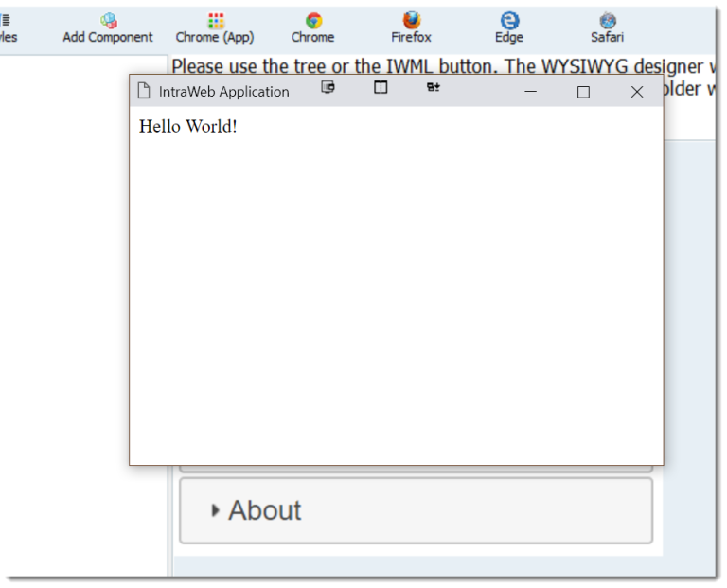Viewport: 727px width, 588px height.
Task: Minimize the IntraWeb Application window
Action: [530, 92]
